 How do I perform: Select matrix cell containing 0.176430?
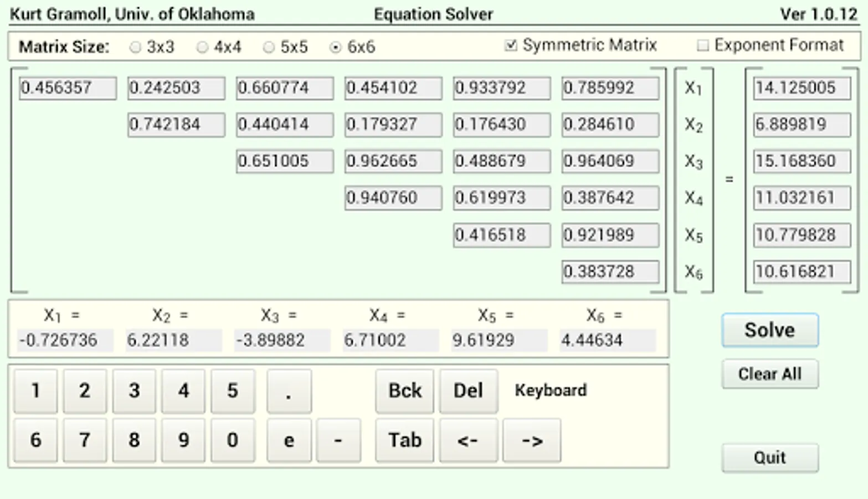502,125
